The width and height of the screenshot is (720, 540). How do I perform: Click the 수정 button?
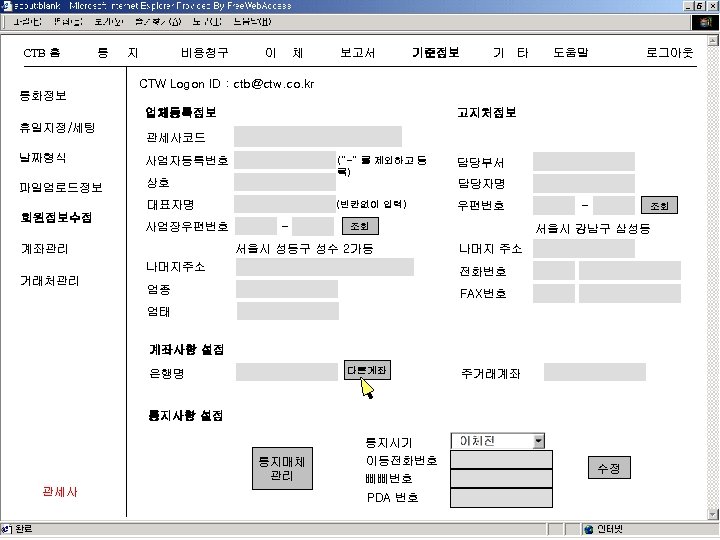[609, 468]
